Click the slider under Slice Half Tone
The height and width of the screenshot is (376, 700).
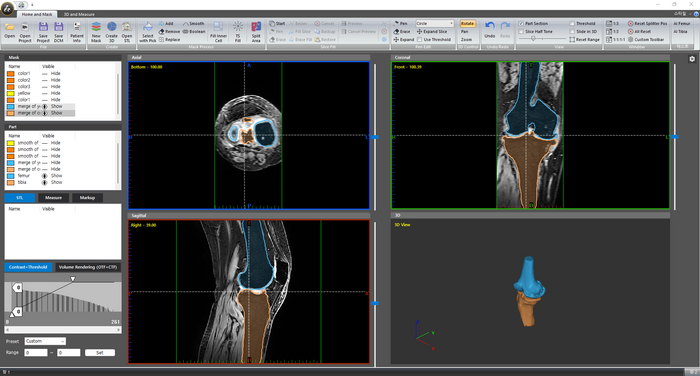(533, 39)
